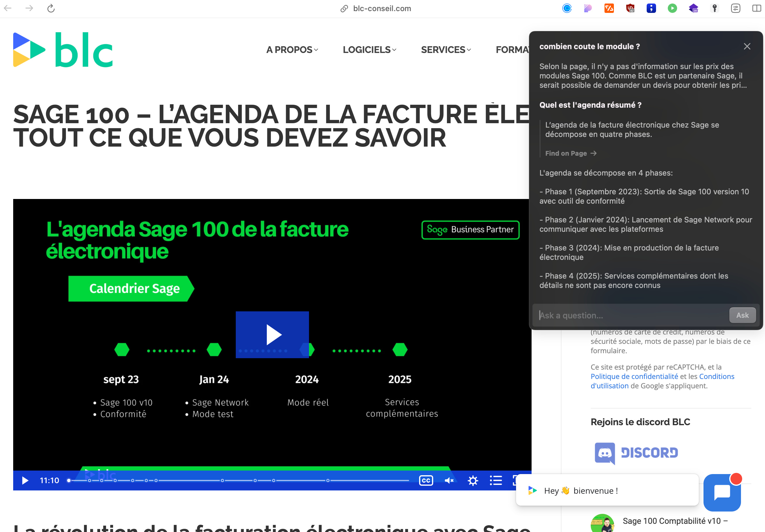Click the Sage Business Partner badge
The width and height of the screenshot is (765, 532).
pos(470,230)
